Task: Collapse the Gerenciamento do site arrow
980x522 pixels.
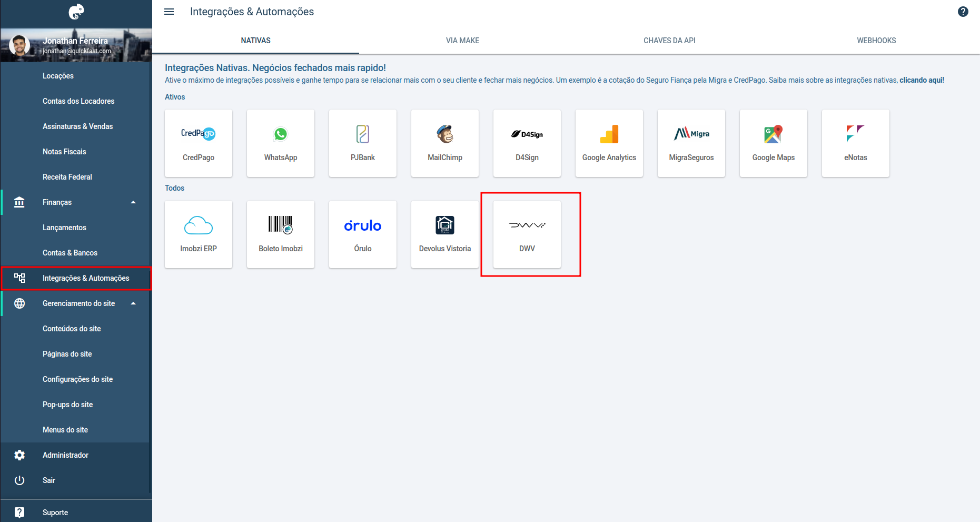Action: [x=133, y=303]
